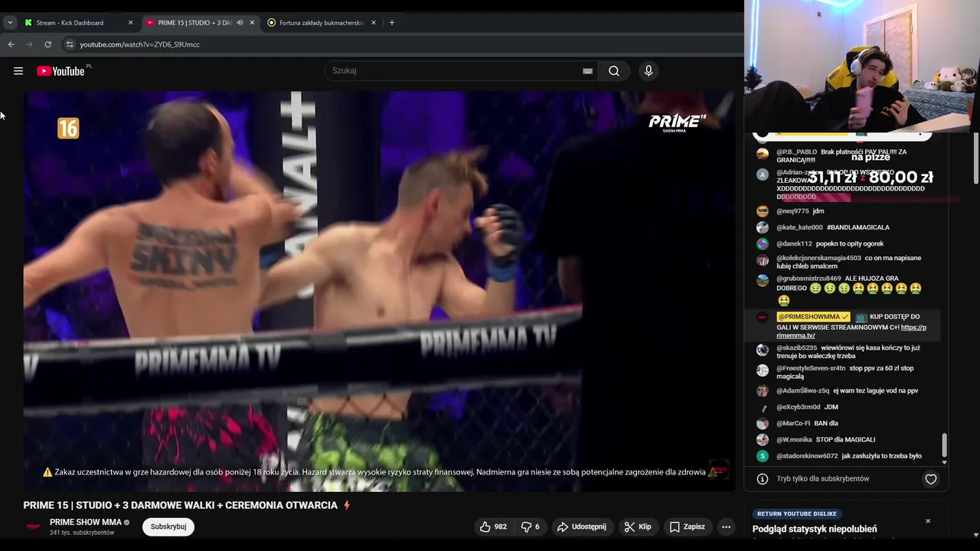Image resolution: width=980 pixels, height=551 pixels.
Task: Open the on-screen keyboard icon in search box
Action: [x=587, y=71]
